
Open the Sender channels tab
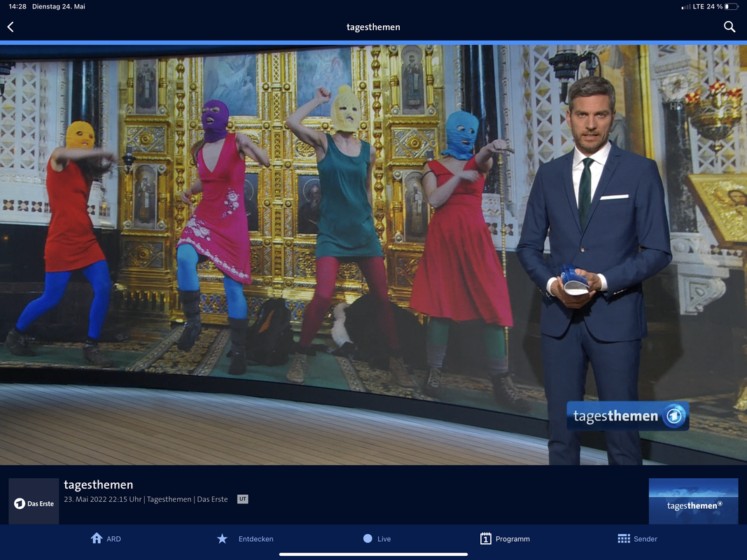[637, 538]
